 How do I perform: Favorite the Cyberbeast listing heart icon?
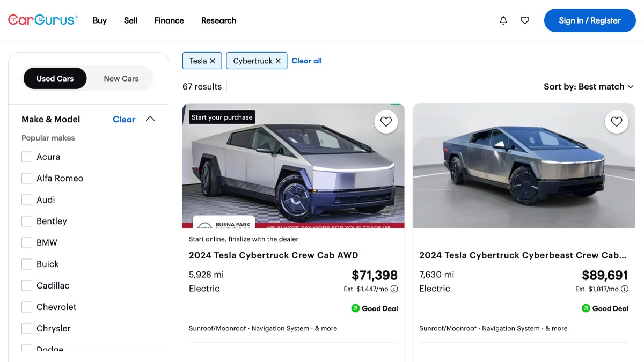pos(616,122)
